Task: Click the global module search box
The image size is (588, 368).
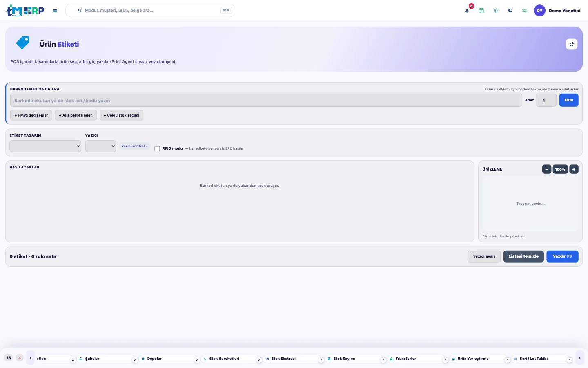Action: pyautogui.click(x=150, y=11)
